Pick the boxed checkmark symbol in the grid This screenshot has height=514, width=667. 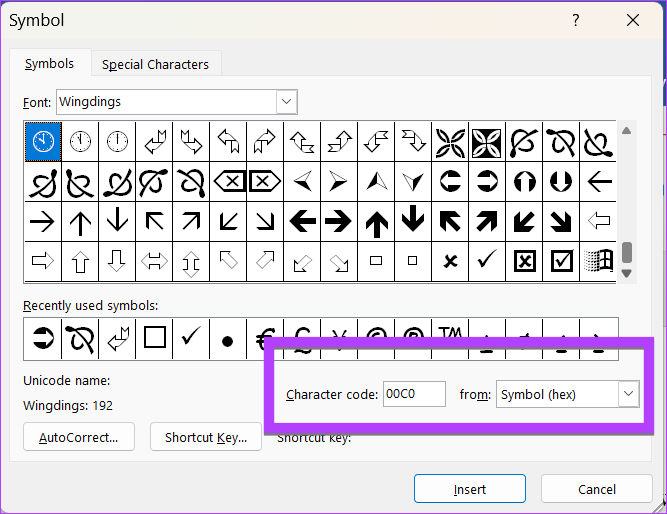coord(562,261)
